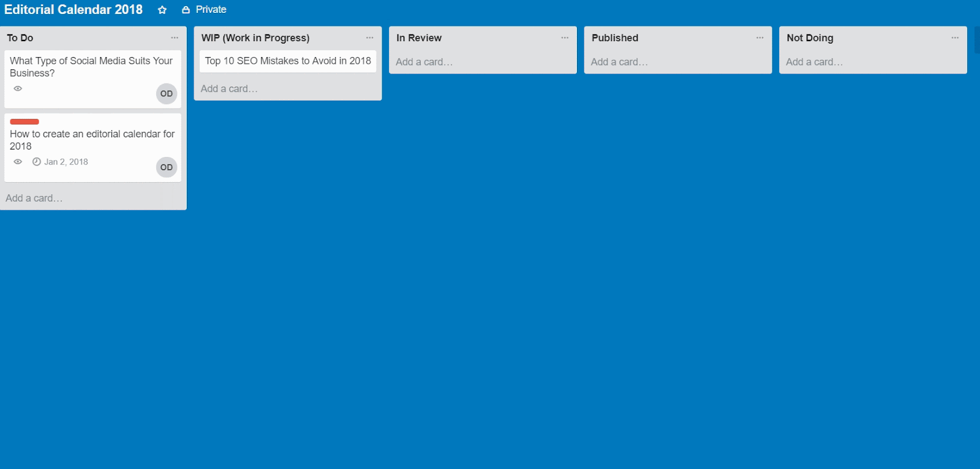Open the In Review list actions menu
The image size is (980, 469).
pyautogui.click(x=565, y=38)
